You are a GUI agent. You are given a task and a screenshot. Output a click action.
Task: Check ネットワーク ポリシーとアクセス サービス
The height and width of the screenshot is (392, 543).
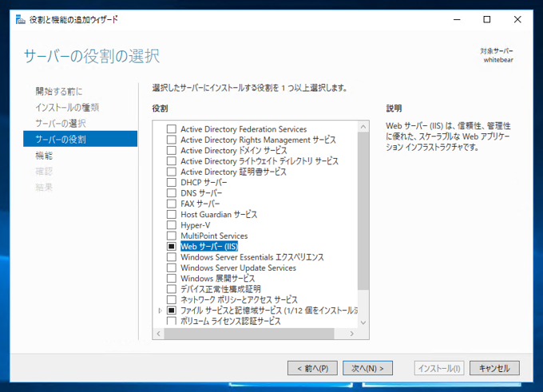[172, 299]
